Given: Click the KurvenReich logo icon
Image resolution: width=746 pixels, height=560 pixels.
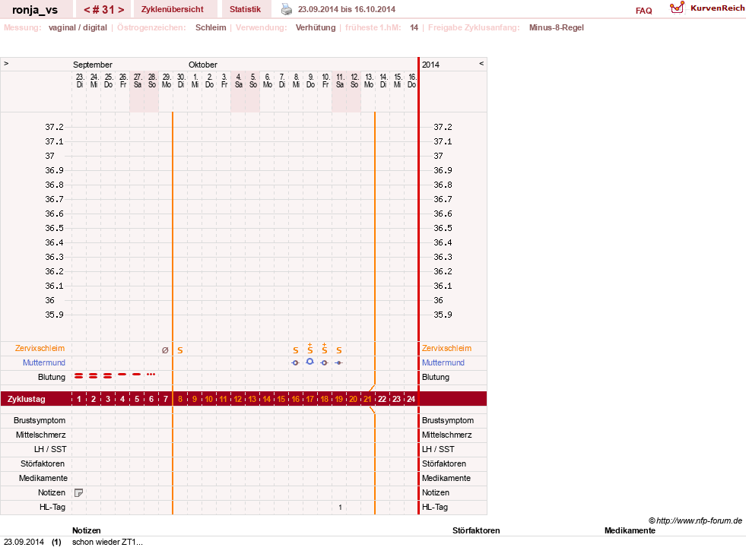Looking at the screenshot, I should pos(677,8).
